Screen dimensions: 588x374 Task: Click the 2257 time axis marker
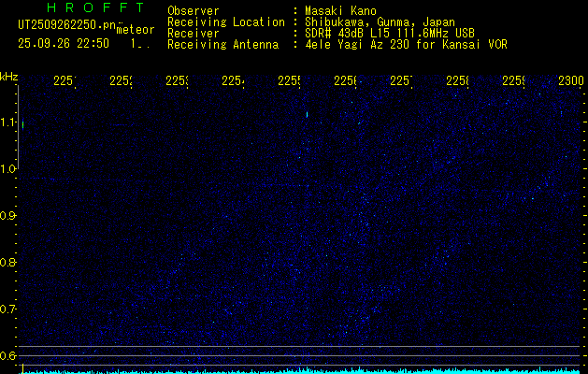pyautogui.click(x=401, y=80)
